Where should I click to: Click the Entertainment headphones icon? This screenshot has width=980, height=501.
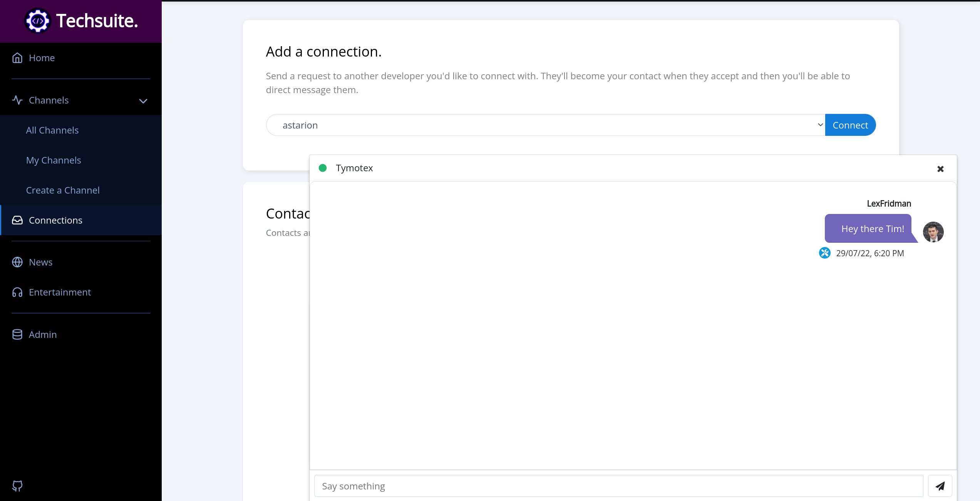pos(17,292)
